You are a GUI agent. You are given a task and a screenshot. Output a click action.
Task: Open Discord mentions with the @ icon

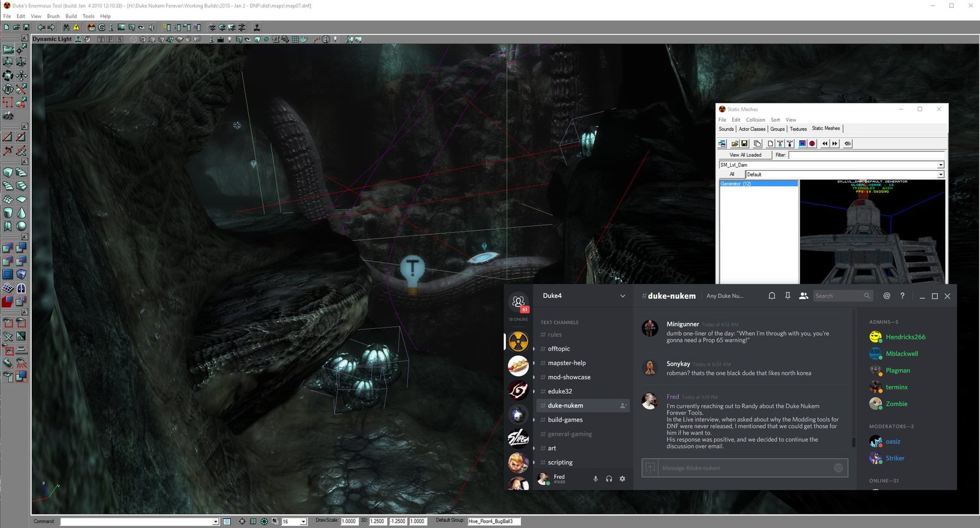[886, 296]
